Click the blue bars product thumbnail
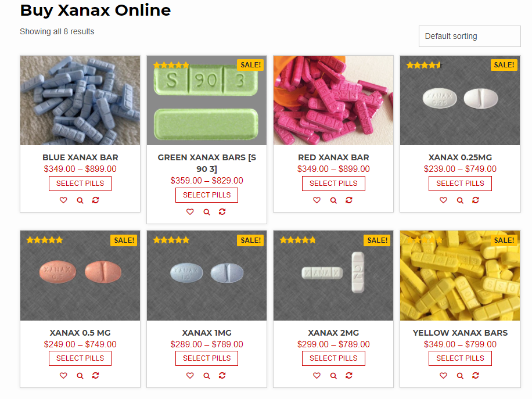532x399 pixels. click(x=80, y=100)
